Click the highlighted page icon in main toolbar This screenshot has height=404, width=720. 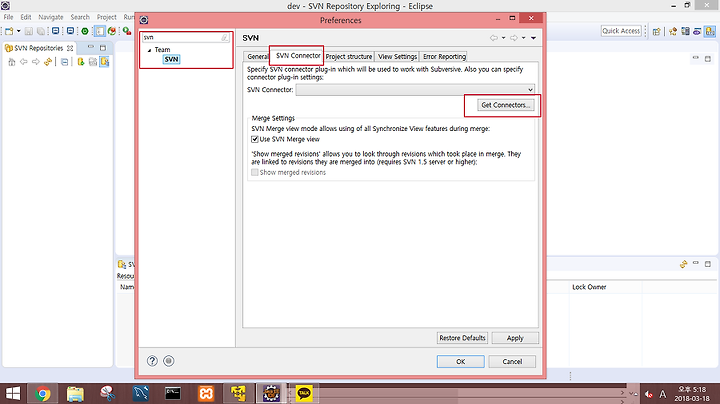point(99,31)
